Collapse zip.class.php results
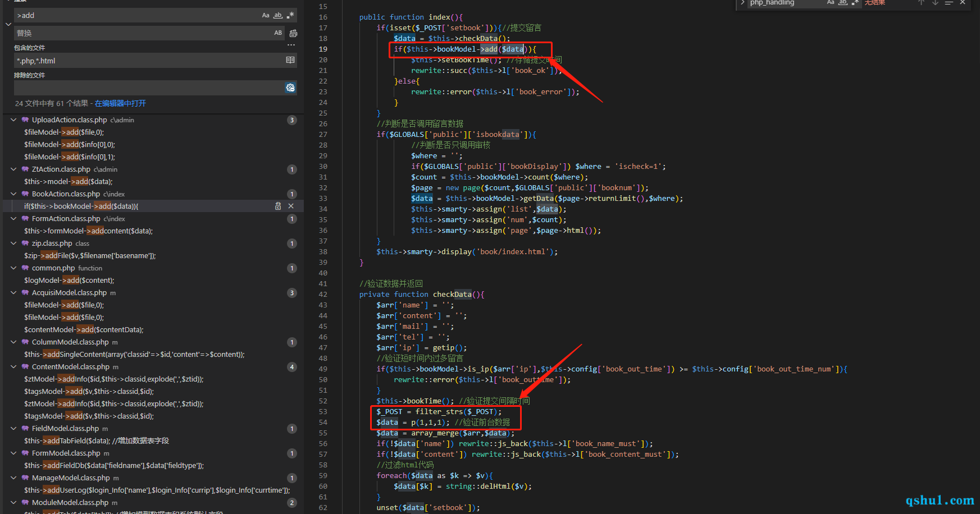The width and height of the screenshot is (980, 514). (x=13, y=244)
